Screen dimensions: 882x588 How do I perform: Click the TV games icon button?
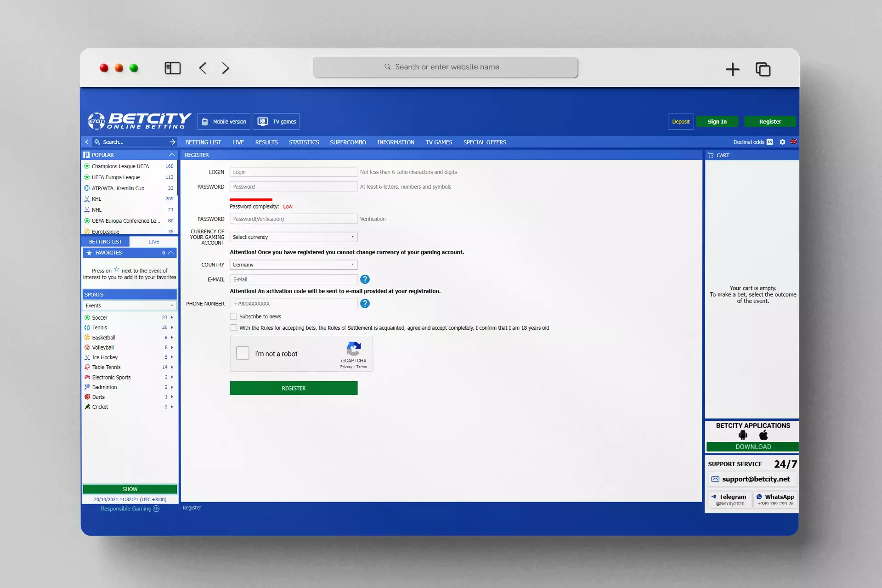262,121
